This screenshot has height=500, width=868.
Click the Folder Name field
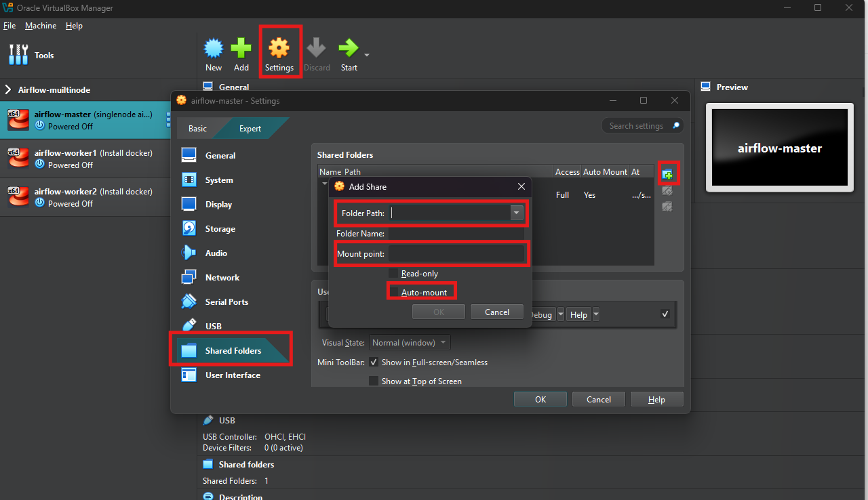pos(456,233)
